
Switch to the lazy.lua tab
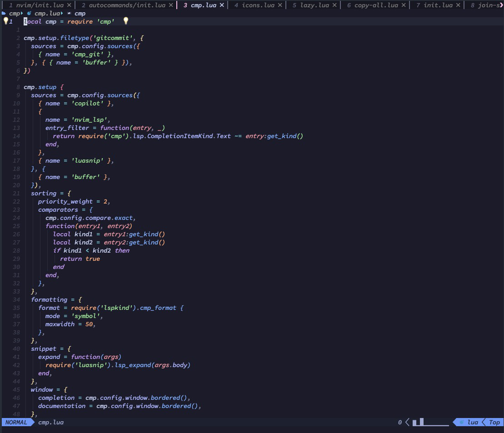click(314, 5)
